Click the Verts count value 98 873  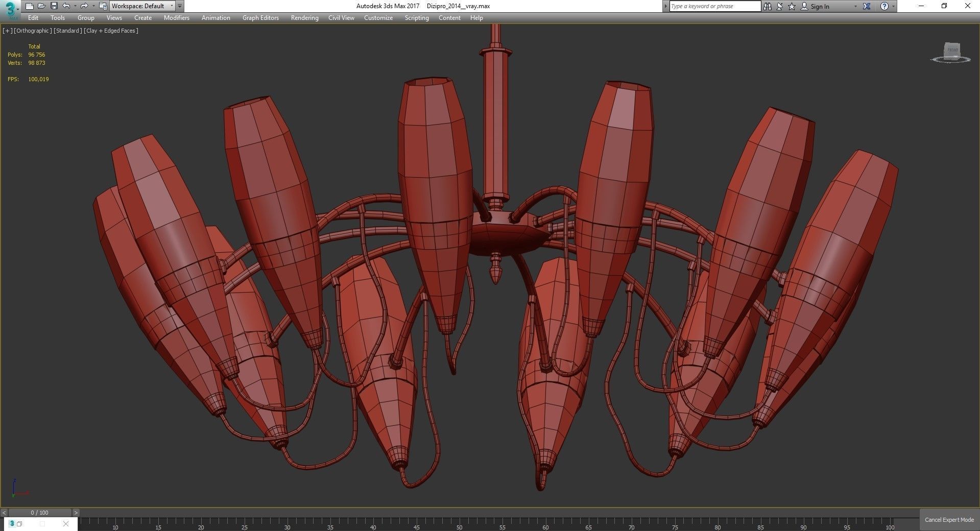(x=37, y=63)
